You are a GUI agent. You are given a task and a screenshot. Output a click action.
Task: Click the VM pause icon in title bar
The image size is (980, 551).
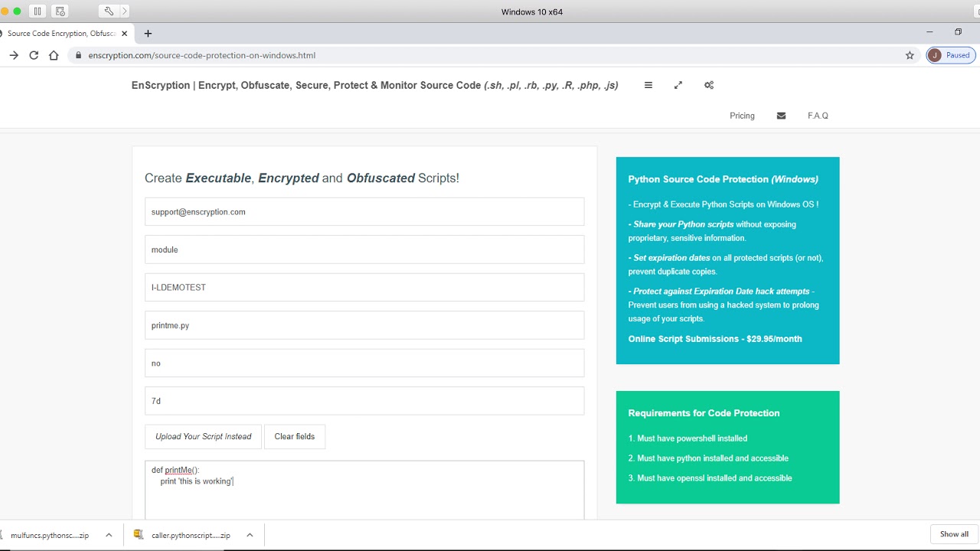click(x=38, y=11)
